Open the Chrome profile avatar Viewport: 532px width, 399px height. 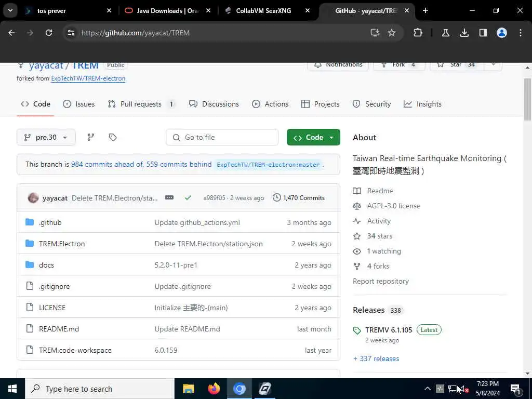(501, 33)
